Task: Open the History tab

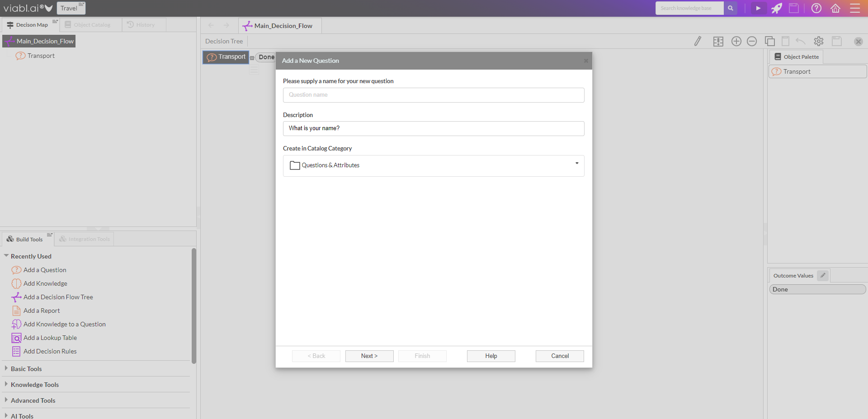Action: pyautogui.click(x=144, y=25)
